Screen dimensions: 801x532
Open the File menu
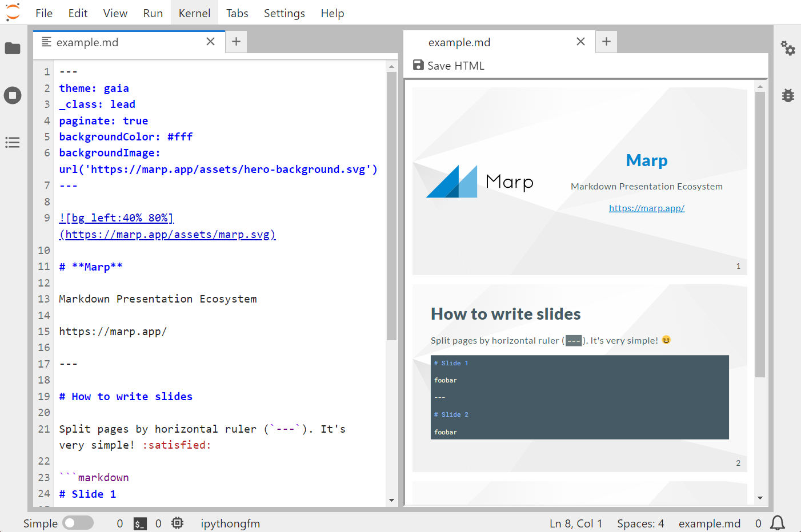[x=44, y=13]
